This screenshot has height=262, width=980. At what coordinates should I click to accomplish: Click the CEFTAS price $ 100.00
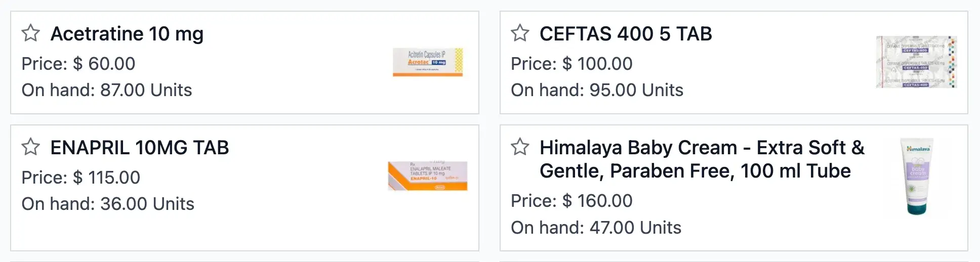pyautogui.click(x=571, y=64)
